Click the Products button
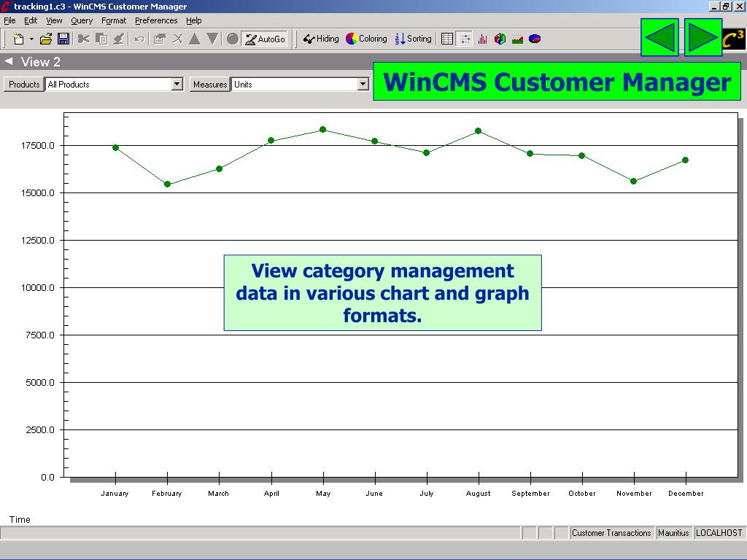 click(24, 85)
